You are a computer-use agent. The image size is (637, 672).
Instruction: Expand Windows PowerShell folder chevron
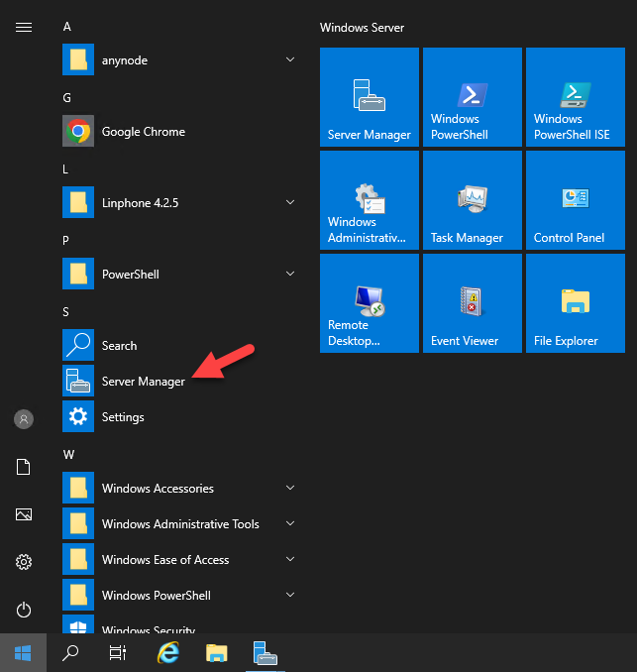point(290,595)
